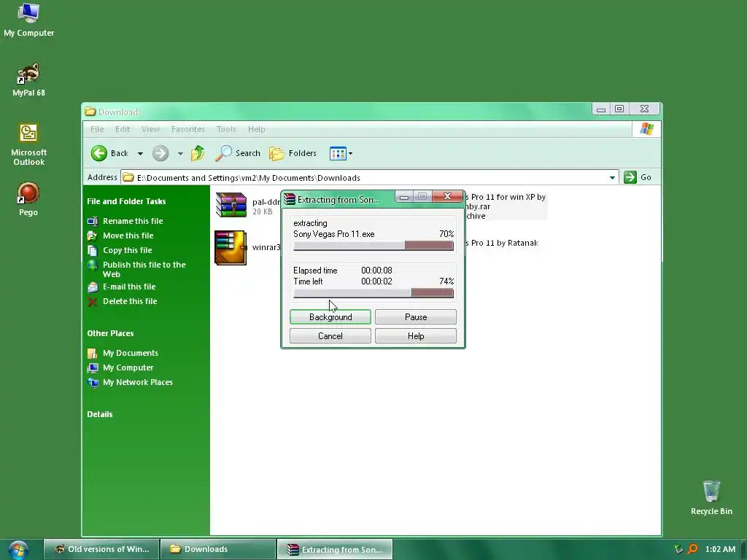The width and height of the screenshot is (747, 560).
Task: Click the network tray icon
Action: point(678,549)
